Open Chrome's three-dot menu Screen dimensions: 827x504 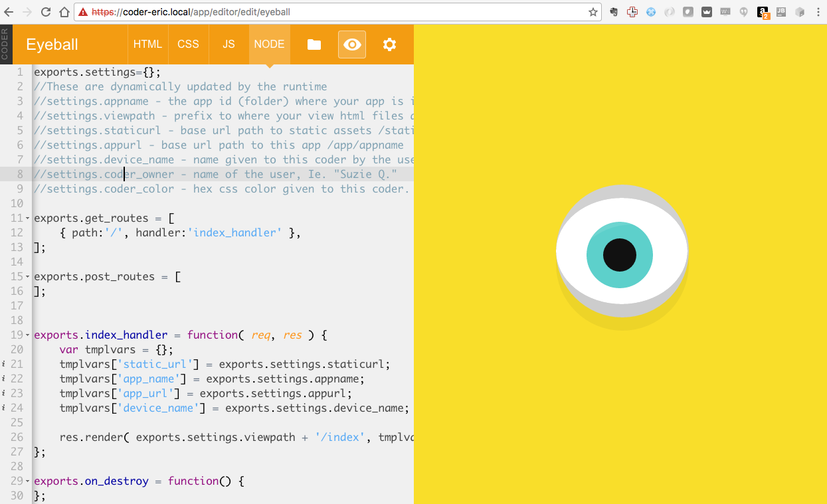tap(818, 11)
